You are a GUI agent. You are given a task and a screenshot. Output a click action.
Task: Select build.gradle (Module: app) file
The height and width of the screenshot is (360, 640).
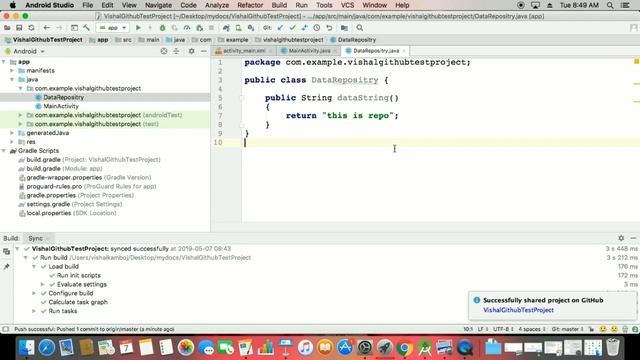[x=64, y=169]
